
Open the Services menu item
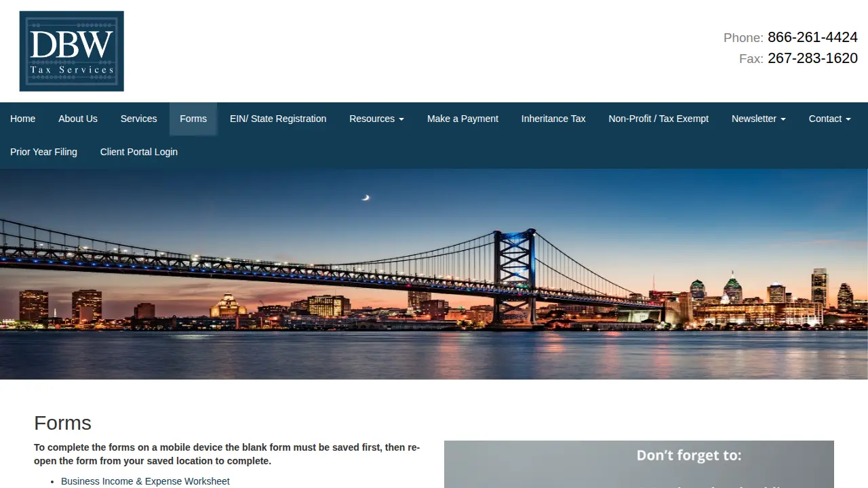[x=138, y=119]
